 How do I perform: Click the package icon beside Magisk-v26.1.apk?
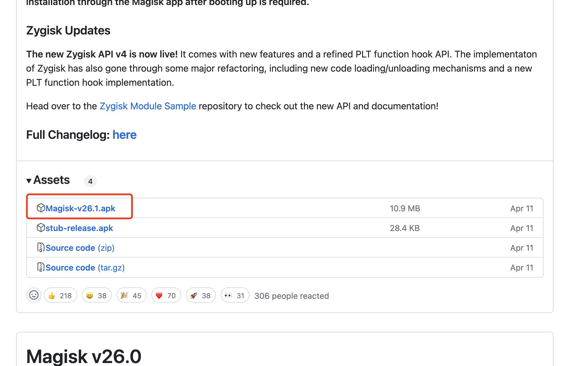41,208
